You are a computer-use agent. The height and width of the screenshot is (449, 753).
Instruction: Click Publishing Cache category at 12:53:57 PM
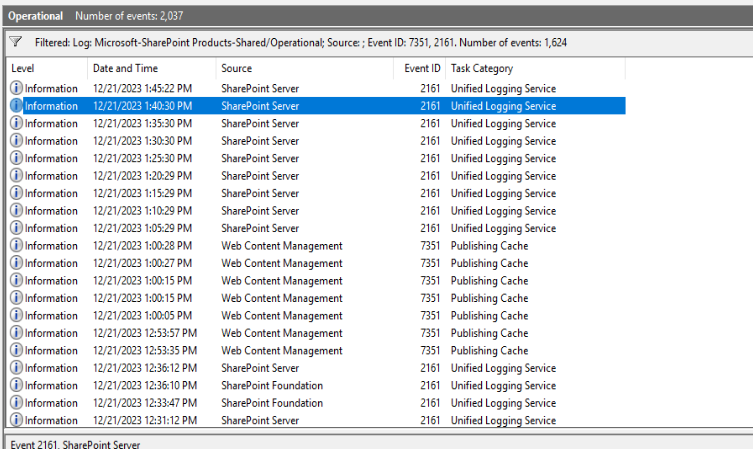489,333
